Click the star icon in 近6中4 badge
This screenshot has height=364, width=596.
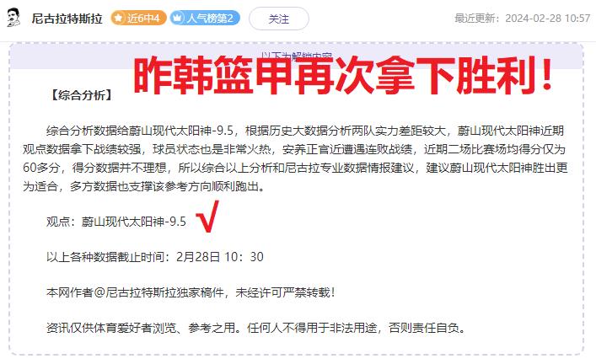(x=118, y=18)
